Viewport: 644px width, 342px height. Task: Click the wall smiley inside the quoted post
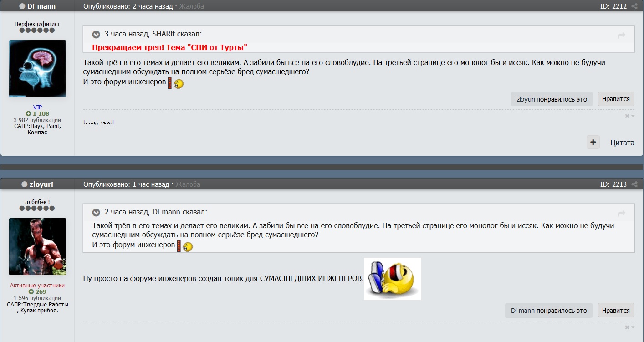(185, 246)
